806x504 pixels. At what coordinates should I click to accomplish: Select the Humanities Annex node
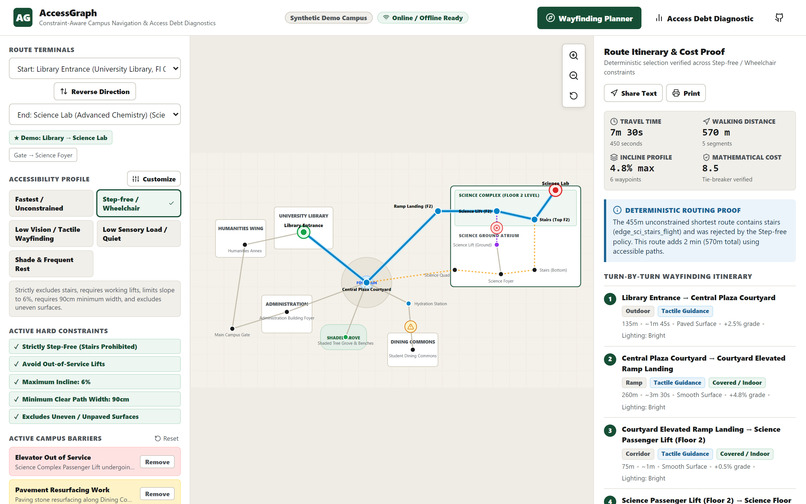click(x=245, y=245)
